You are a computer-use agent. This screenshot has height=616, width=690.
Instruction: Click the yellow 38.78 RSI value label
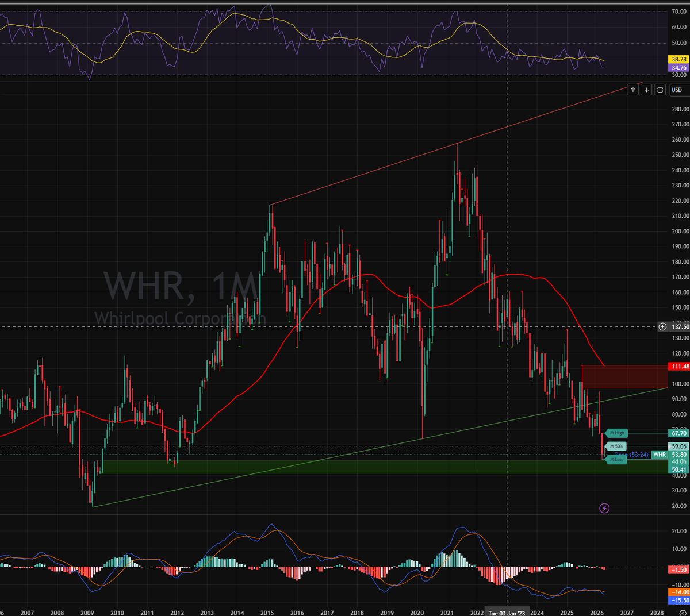coord(679,59)
